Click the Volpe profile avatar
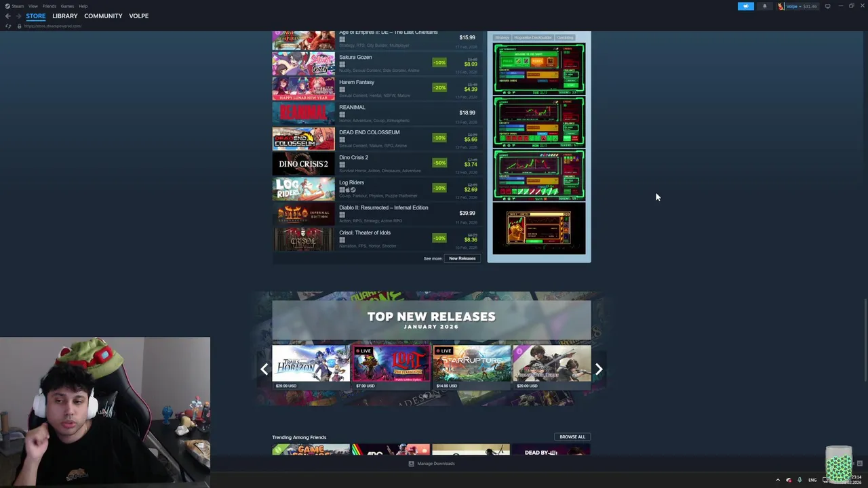The width and height of the screenshot is (868, 488). (x=781, y=6)
